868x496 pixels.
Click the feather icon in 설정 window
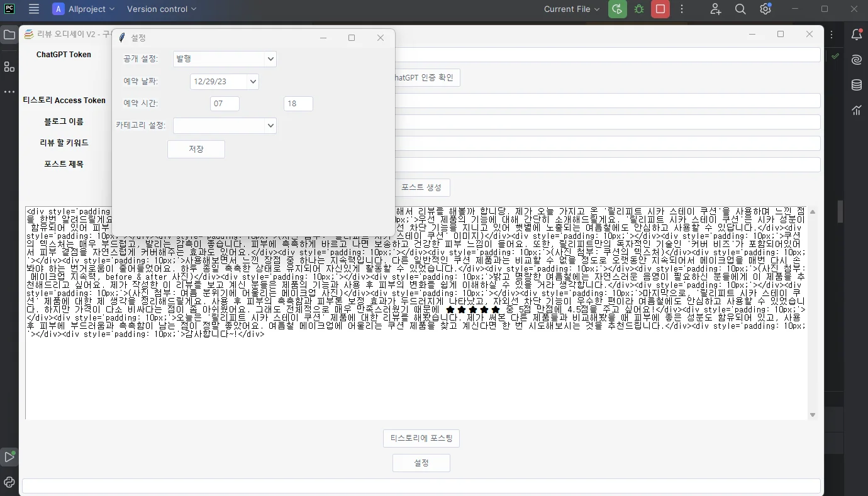click(x=122, y=38)
